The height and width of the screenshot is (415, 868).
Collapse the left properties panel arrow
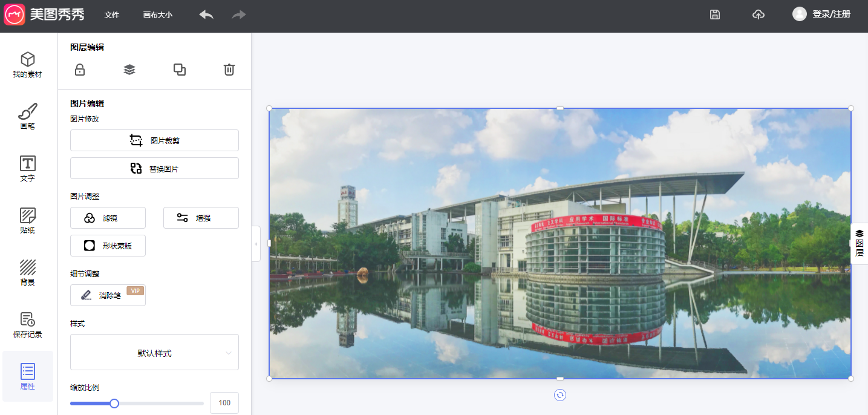click(256, 244)
